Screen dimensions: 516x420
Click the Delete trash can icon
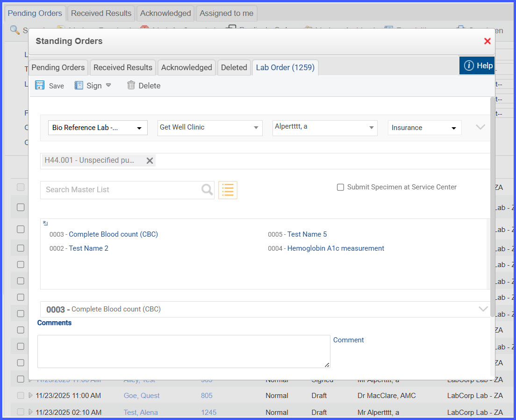[131, 85]
